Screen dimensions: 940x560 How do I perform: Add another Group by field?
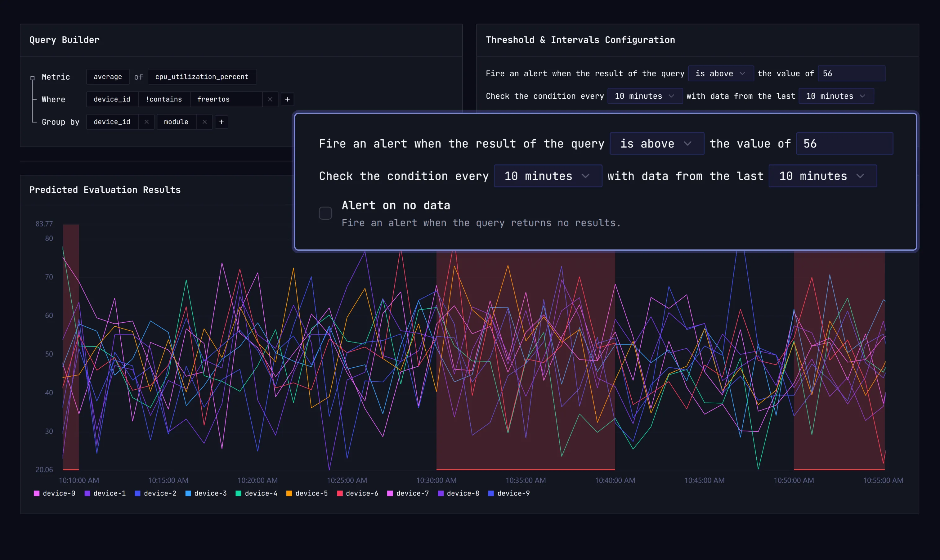pyautogui.click(x=222, y=122)
